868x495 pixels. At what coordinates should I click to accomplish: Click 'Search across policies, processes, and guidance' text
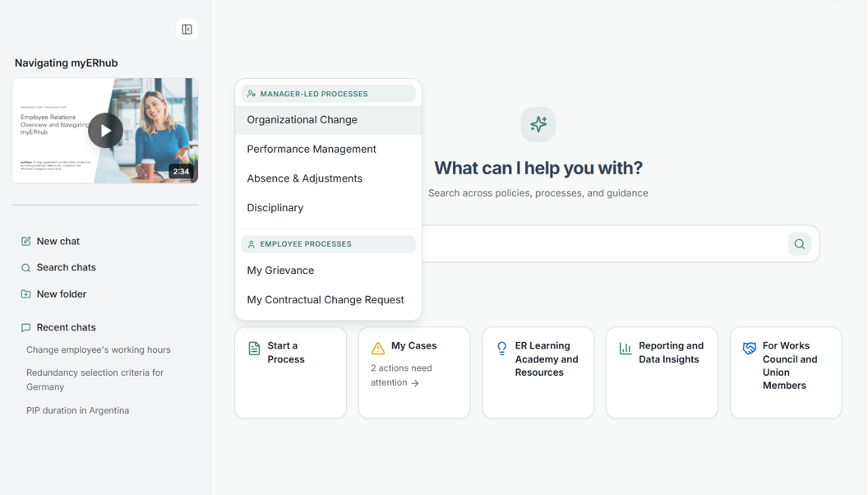[538, 193]
